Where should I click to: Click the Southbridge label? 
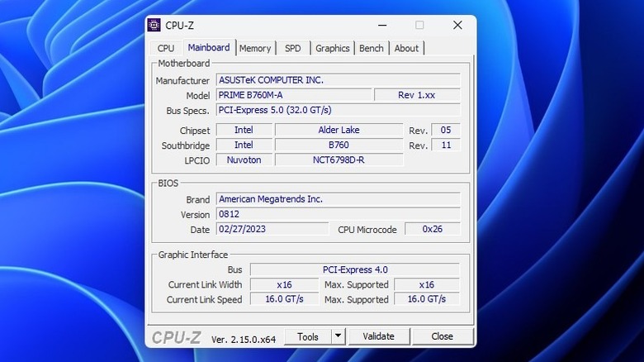click(185, 145)
